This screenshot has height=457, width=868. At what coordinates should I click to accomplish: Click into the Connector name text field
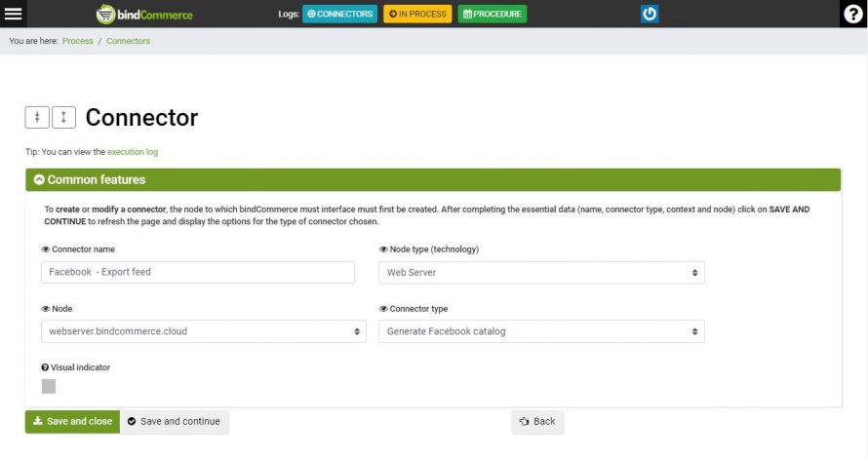tap(198, 272)
